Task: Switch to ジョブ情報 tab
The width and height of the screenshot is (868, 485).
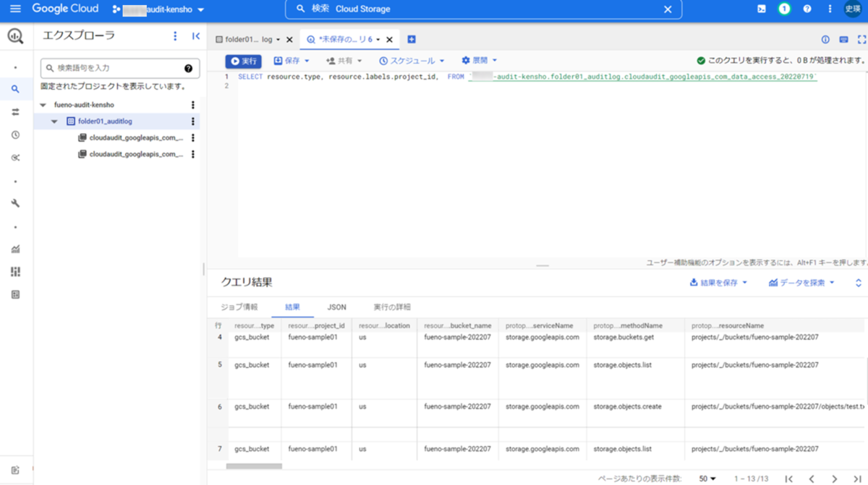Action: tap(239, 307)
